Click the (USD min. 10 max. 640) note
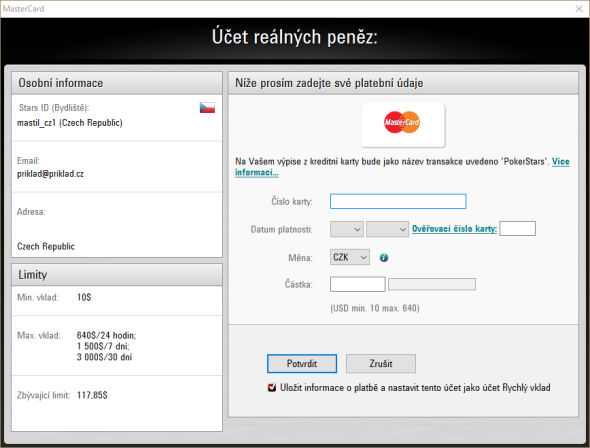Viewport: 590px width, 448px height. pos(375,308)
